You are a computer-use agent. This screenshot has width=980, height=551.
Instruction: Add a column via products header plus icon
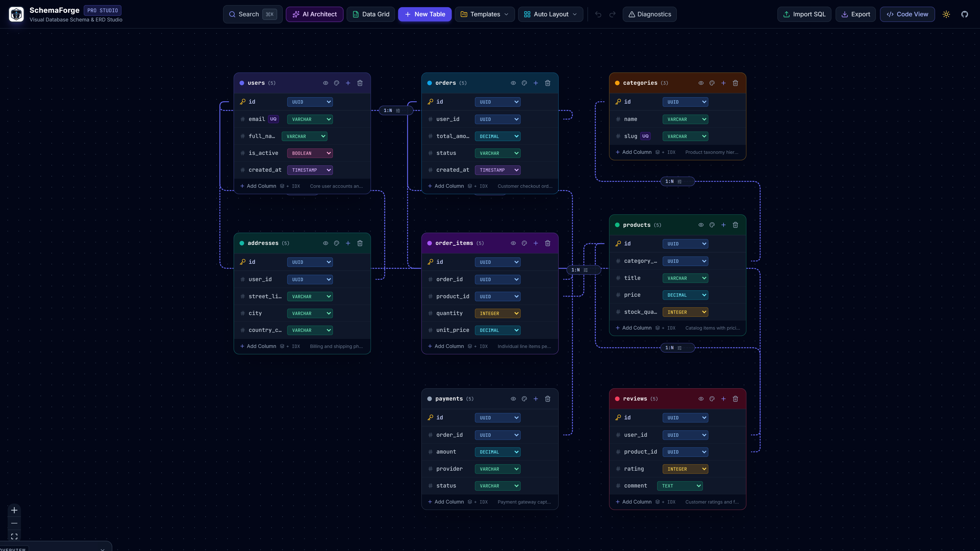tap(723, 225)
